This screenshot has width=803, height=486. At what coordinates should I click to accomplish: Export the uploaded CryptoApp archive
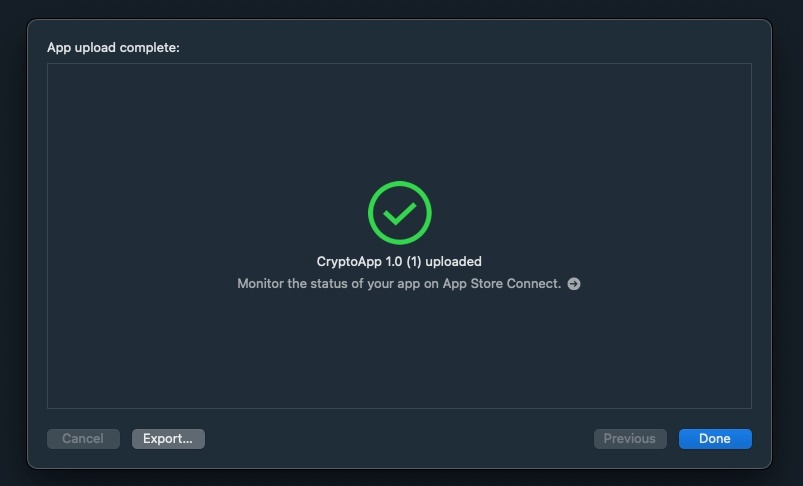[x=168, y=439]
